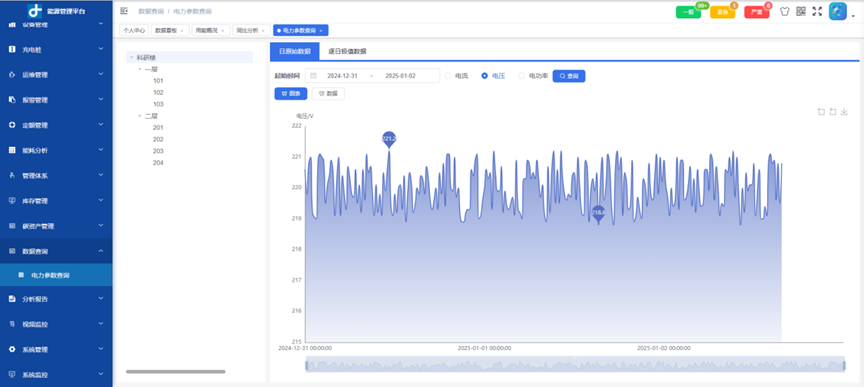Select the 电流 radio button
This screenshot has height=387, width=864.
point(447,76)
